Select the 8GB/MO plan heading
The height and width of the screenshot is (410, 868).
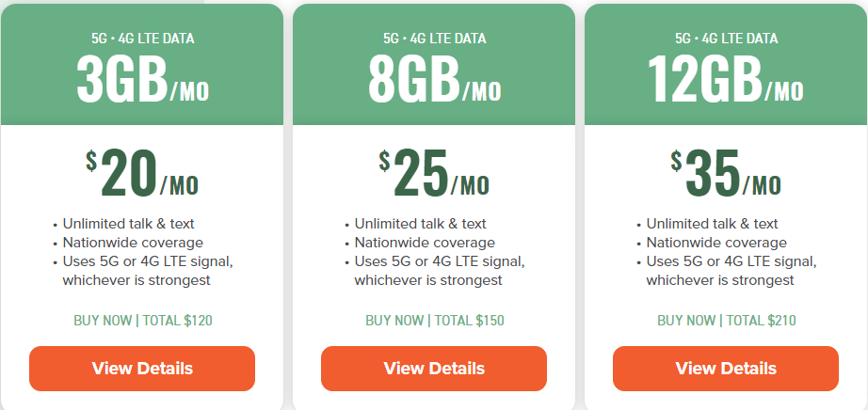coord(434,80)
